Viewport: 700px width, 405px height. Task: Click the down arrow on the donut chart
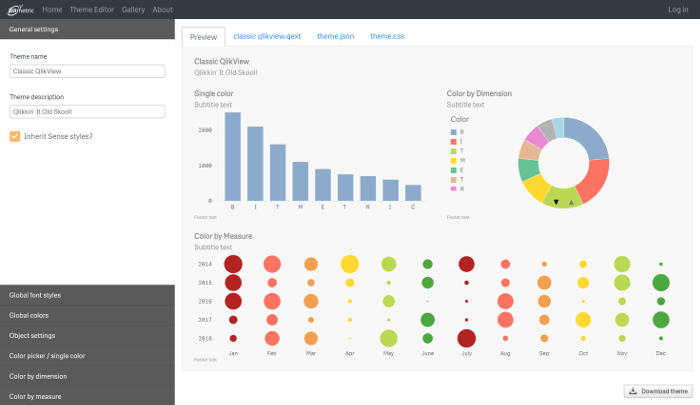(x=556, y=202)
